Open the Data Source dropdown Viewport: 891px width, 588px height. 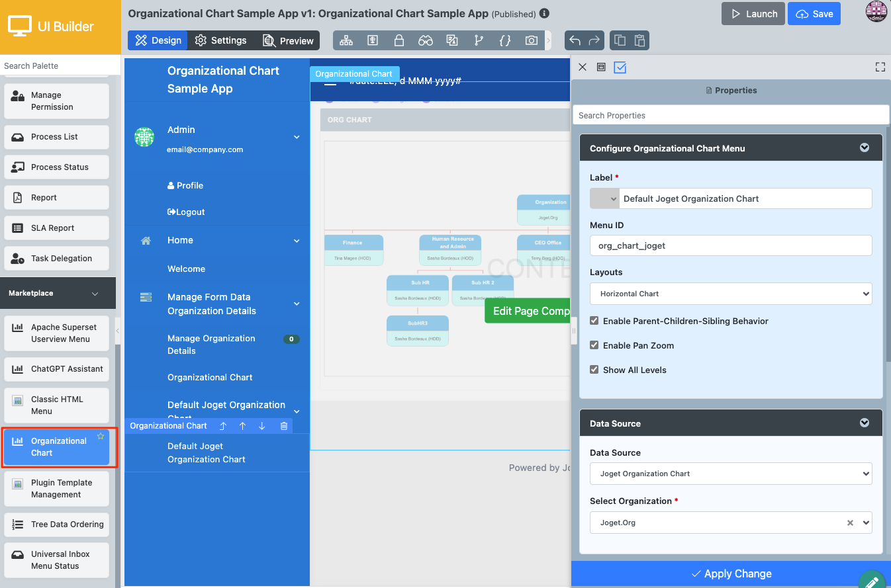pos(730,474)
